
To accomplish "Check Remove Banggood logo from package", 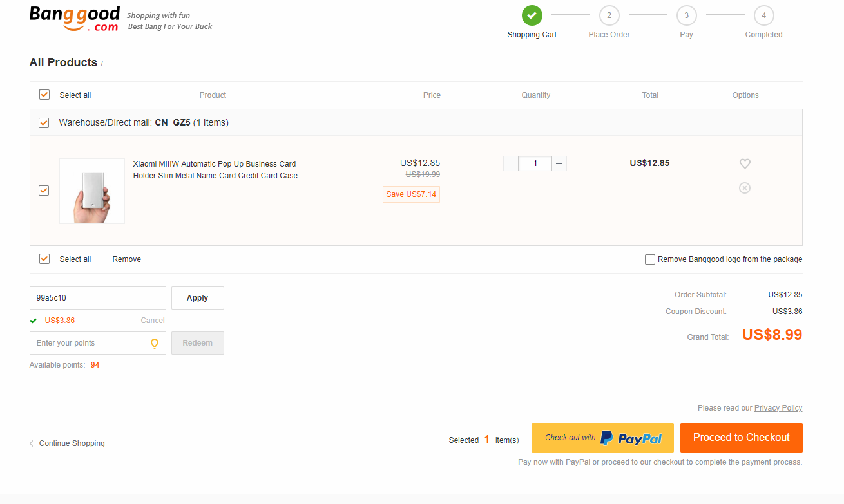I will pyautogui.click(x=650, y=259).
